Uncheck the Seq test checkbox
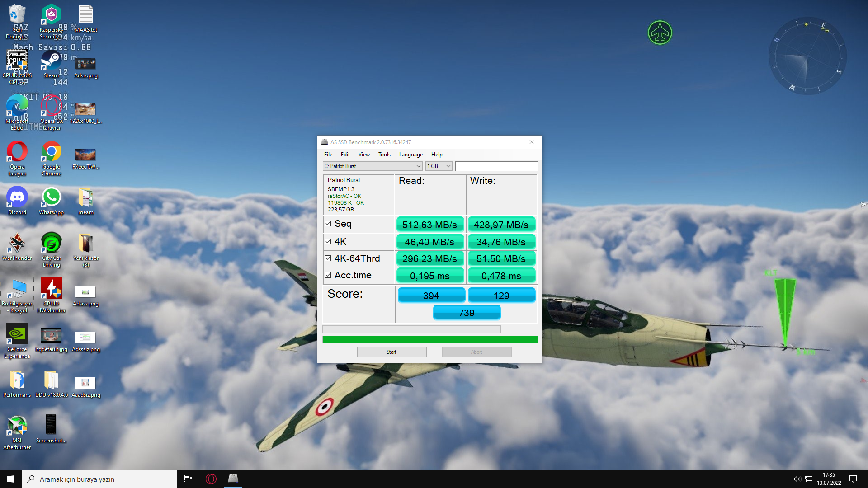 (x=328, y=224)
